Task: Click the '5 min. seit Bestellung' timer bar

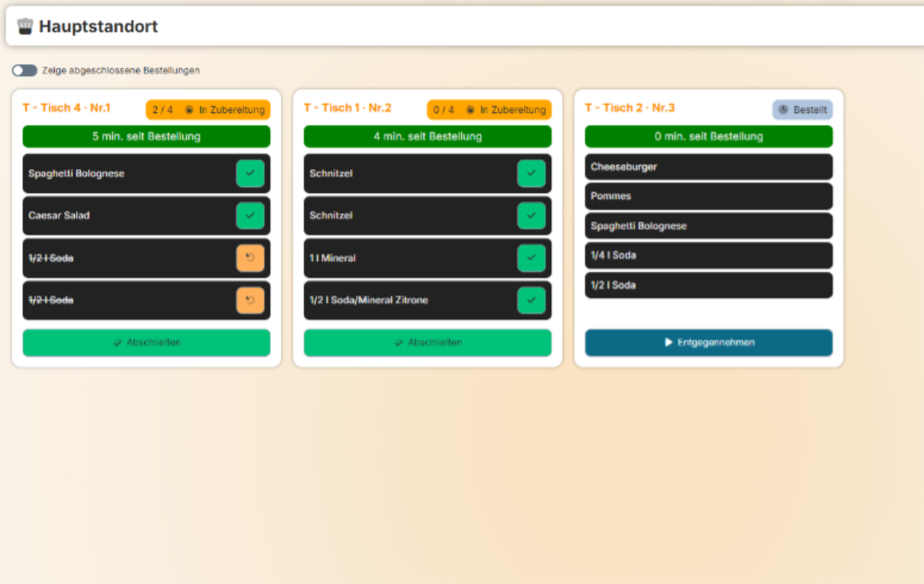Action: pos(147,137)
